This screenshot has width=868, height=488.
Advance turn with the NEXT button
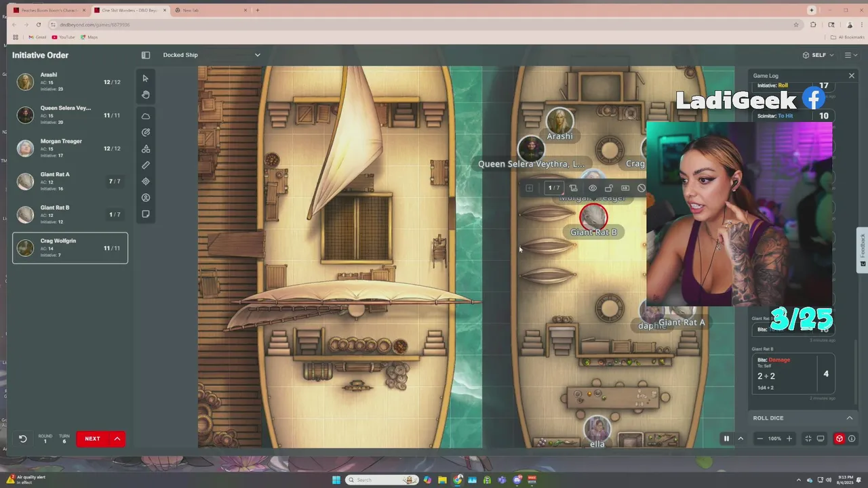[92, 439]
